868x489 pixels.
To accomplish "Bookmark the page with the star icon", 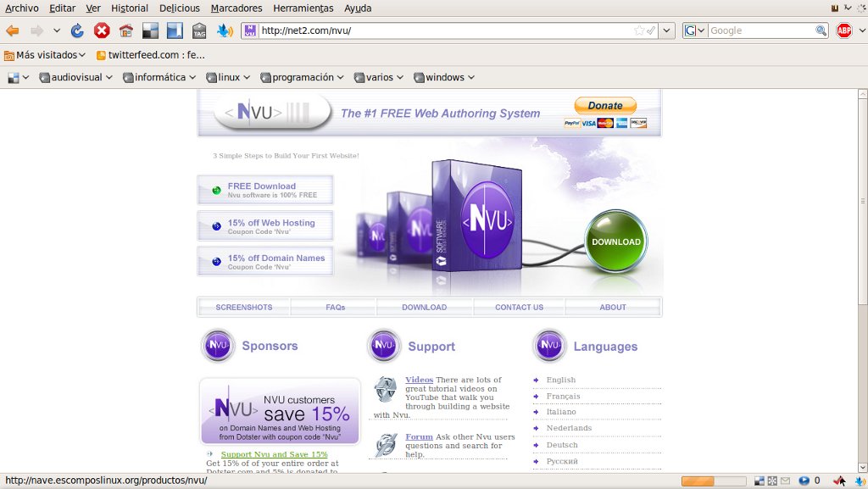I will pyautogui.click(x=639, y=31).
